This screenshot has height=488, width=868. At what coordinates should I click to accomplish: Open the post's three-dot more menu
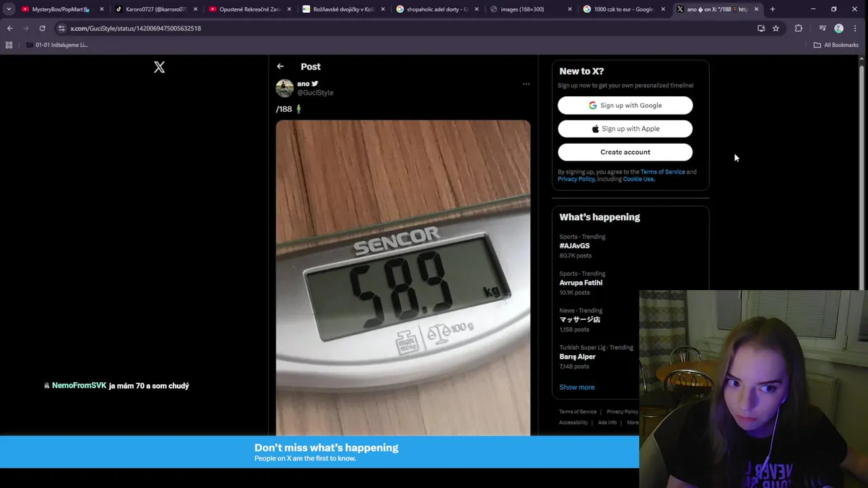click(x=526, y=84)
